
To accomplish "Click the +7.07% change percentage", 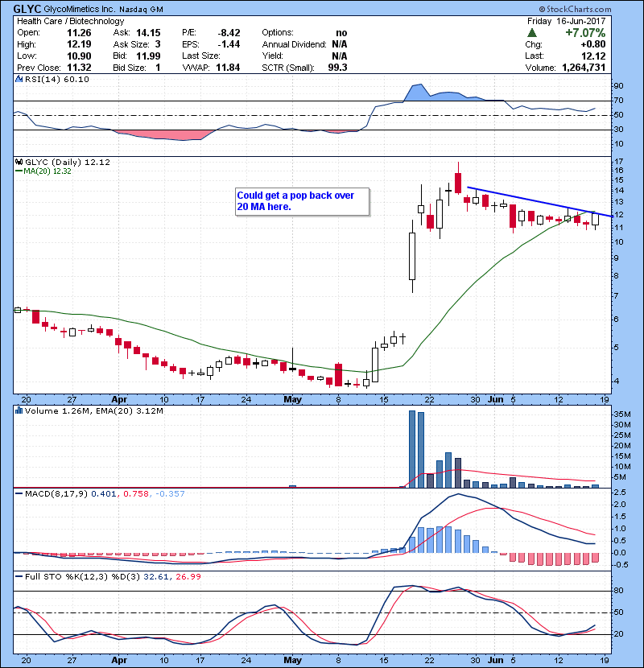I will 585,33.
